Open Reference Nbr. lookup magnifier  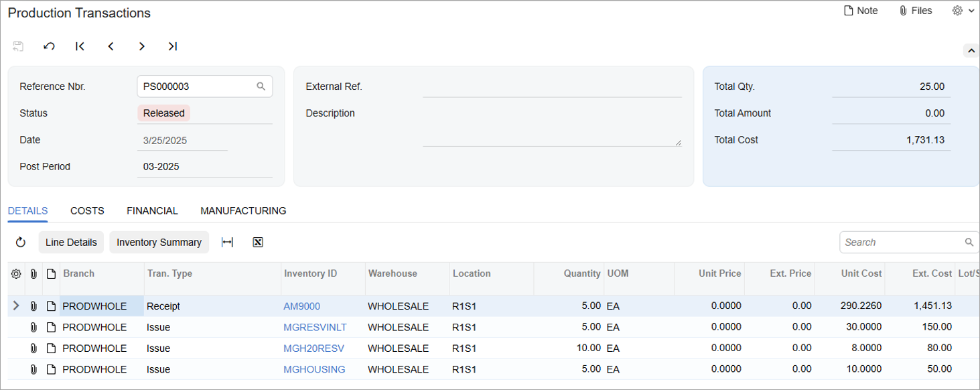click(x=261, y=86)
